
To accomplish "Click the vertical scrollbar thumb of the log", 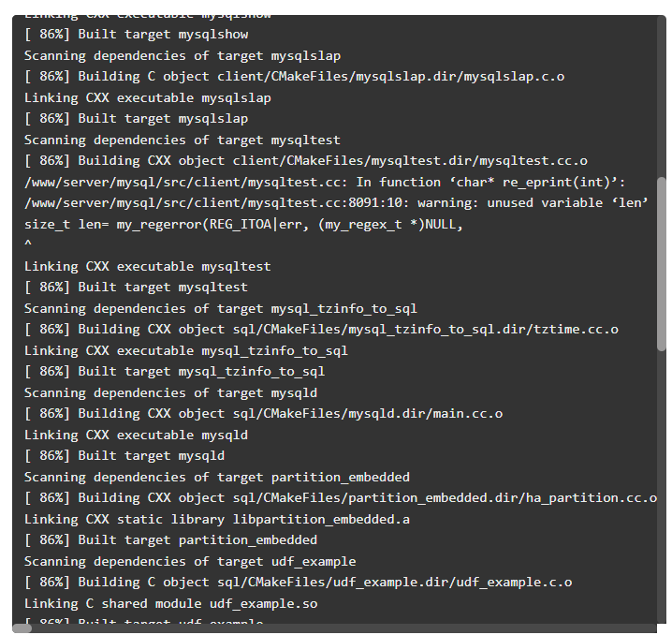I will 662,264.
